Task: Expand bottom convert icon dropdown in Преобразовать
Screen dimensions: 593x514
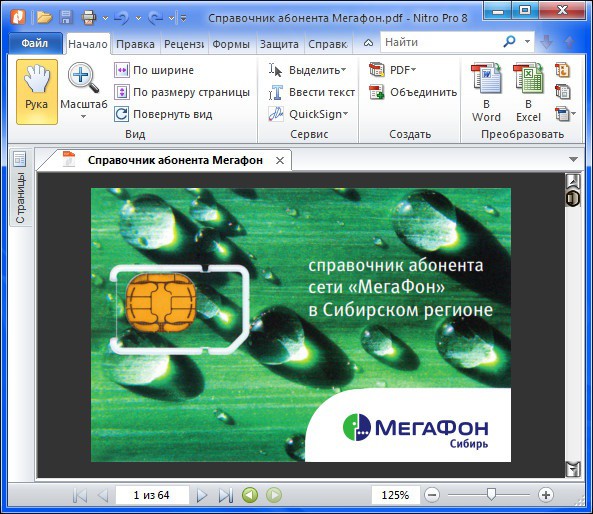Action: click(x=573, y=113)
